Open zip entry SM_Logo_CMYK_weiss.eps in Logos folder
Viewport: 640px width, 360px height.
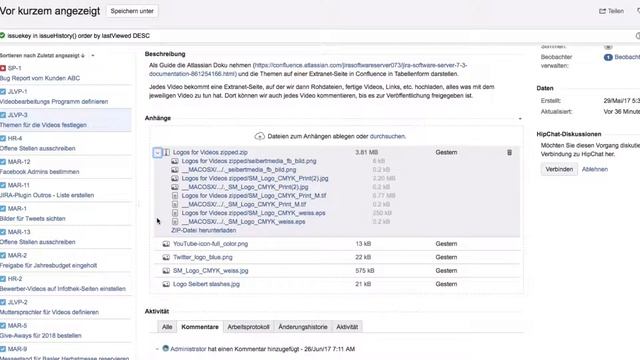pos(253,213)
